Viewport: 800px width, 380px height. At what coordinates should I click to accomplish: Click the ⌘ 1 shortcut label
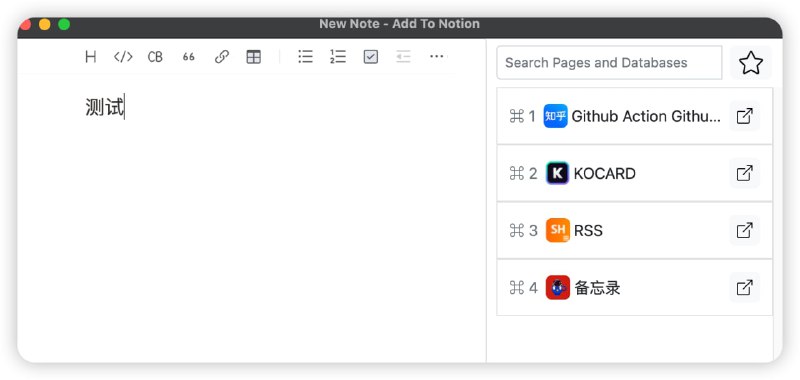click(522, 116)
